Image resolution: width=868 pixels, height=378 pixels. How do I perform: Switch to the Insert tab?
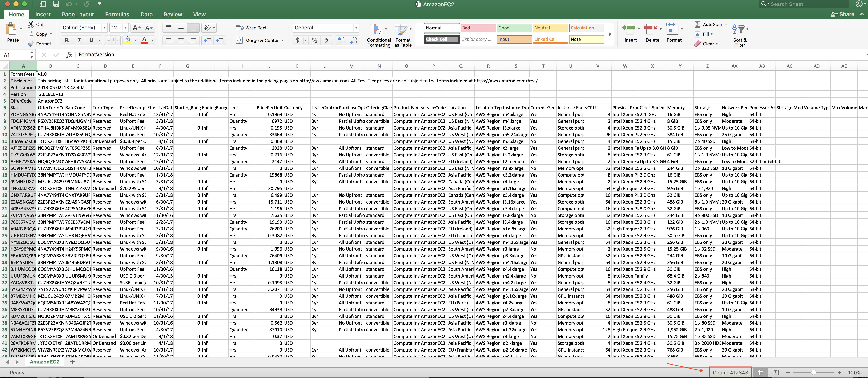coord(43,15)
